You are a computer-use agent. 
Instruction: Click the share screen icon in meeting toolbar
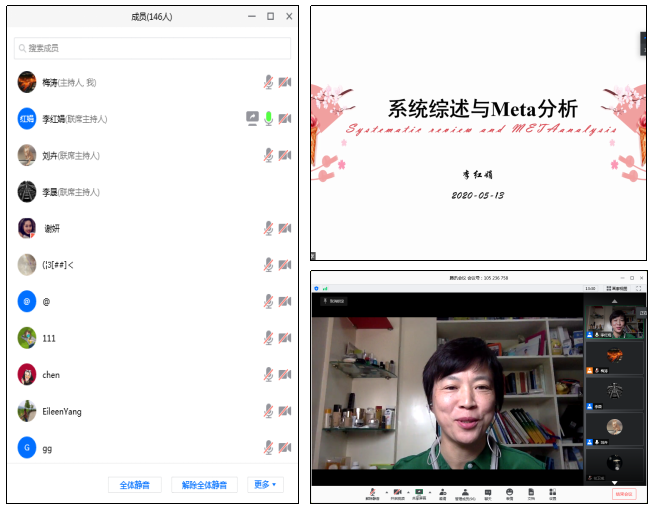click(419, 493)
